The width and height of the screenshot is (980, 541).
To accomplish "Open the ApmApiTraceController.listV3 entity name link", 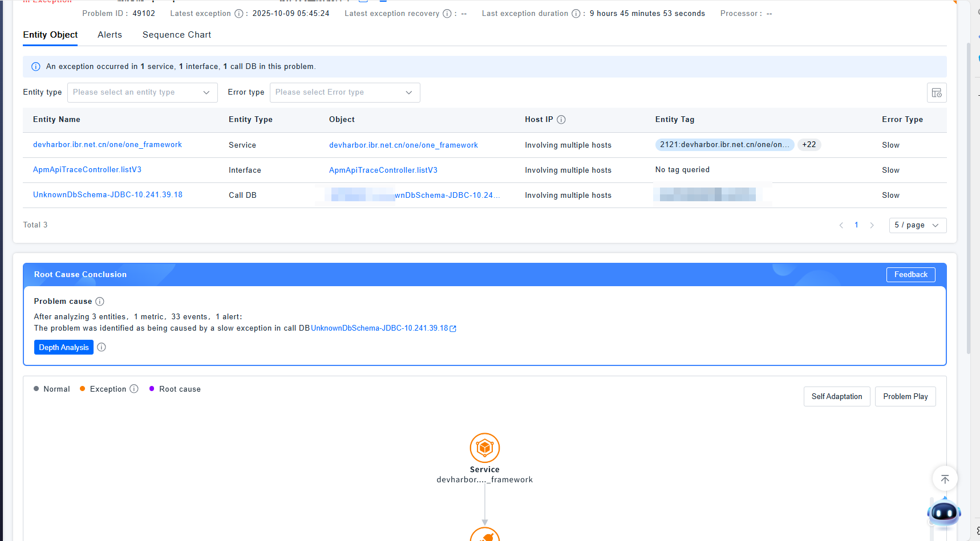I will coord(87,170).
